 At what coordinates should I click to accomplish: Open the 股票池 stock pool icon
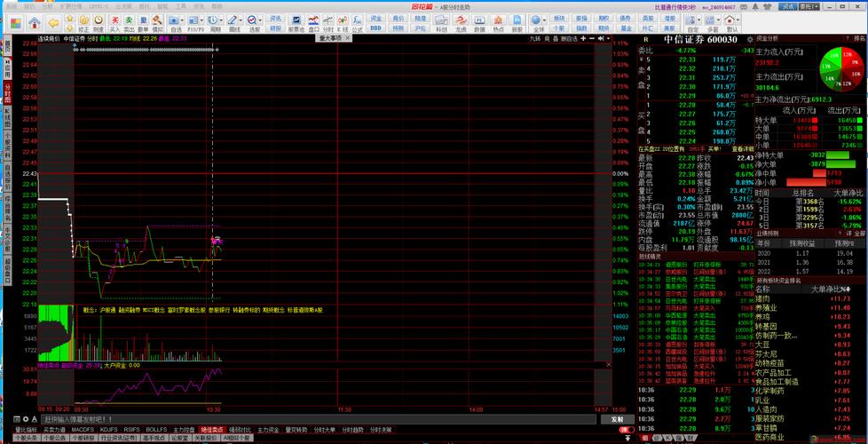[x=296, y=23]
